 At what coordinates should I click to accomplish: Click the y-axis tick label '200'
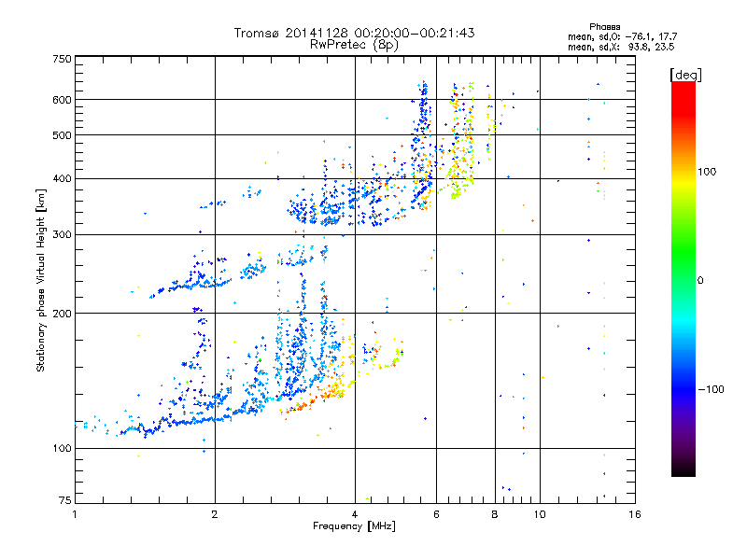(x=62, y=314)
